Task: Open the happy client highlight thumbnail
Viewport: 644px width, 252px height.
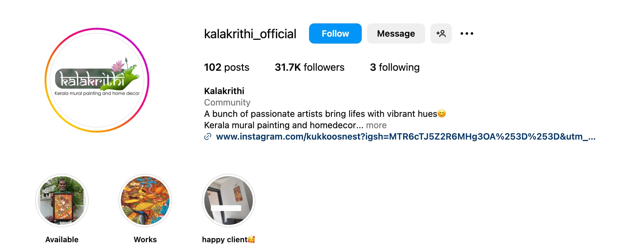Action: 229,201
